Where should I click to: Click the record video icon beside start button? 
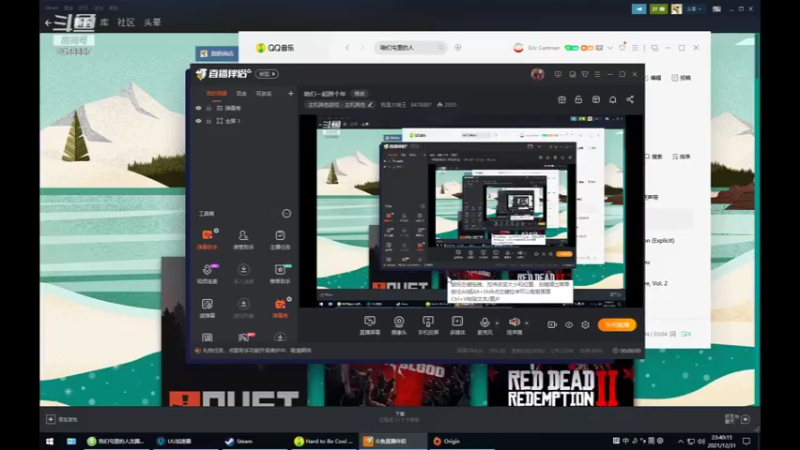click(x=552, y=324)
